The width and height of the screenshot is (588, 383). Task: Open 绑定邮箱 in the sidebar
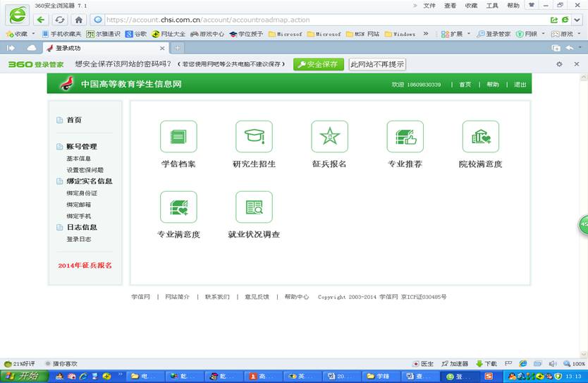[x=79, y=205]
